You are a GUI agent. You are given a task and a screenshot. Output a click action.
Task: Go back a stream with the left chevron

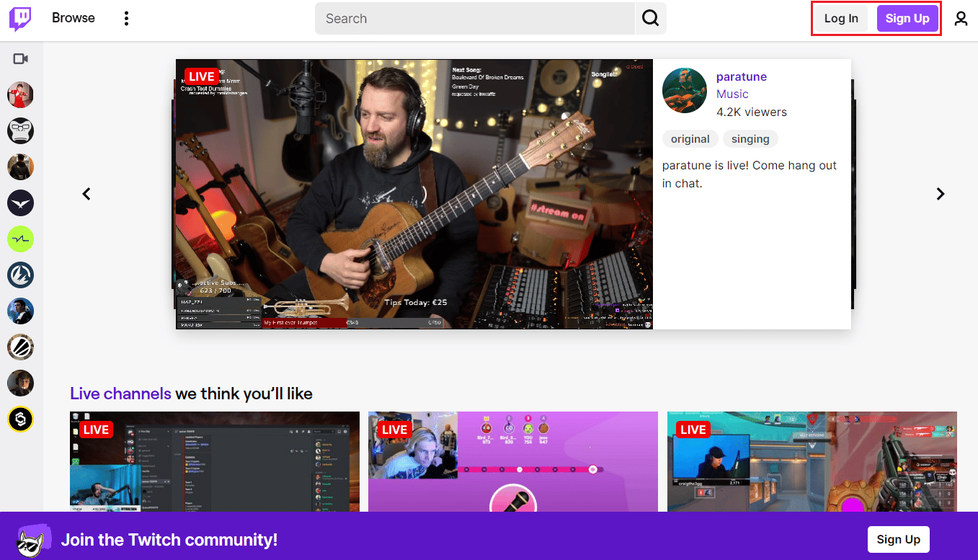tap(86, 193)
